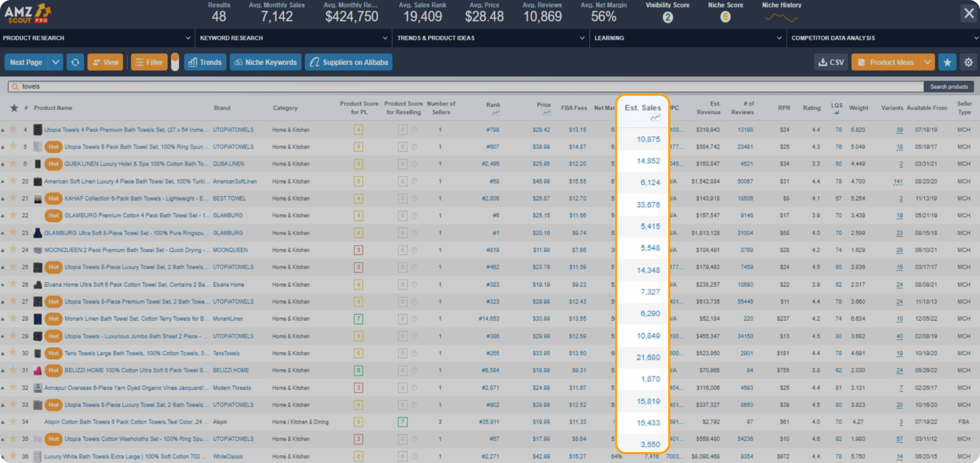Expand the Competitor Data Analysis chevron
The image size is (980, 463).
click(976, 38)
